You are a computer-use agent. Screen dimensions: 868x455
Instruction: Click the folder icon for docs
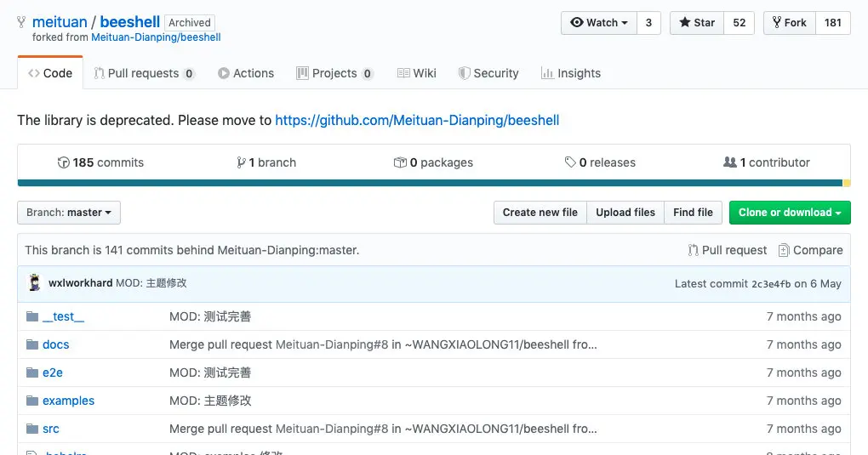point(32,344)
